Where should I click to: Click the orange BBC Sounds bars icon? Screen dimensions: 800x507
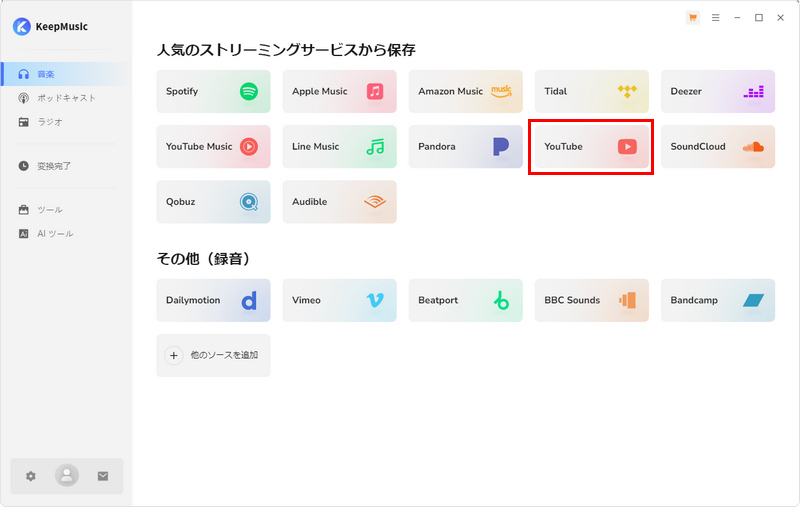tap(628, 300)
